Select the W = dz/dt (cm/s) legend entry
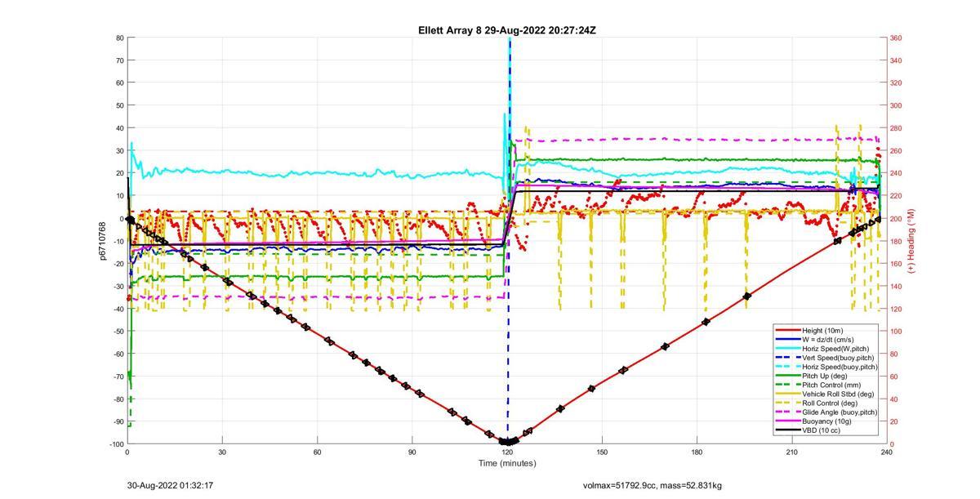Screen dimensions: 980x499 [826, 338]
